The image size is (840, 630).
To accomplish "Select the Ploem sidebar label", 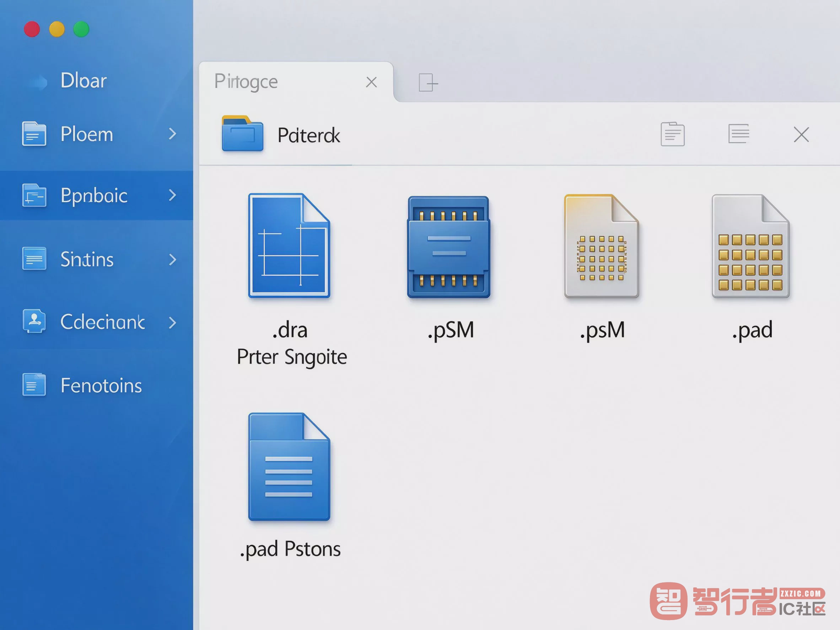I will click(87, 134).
